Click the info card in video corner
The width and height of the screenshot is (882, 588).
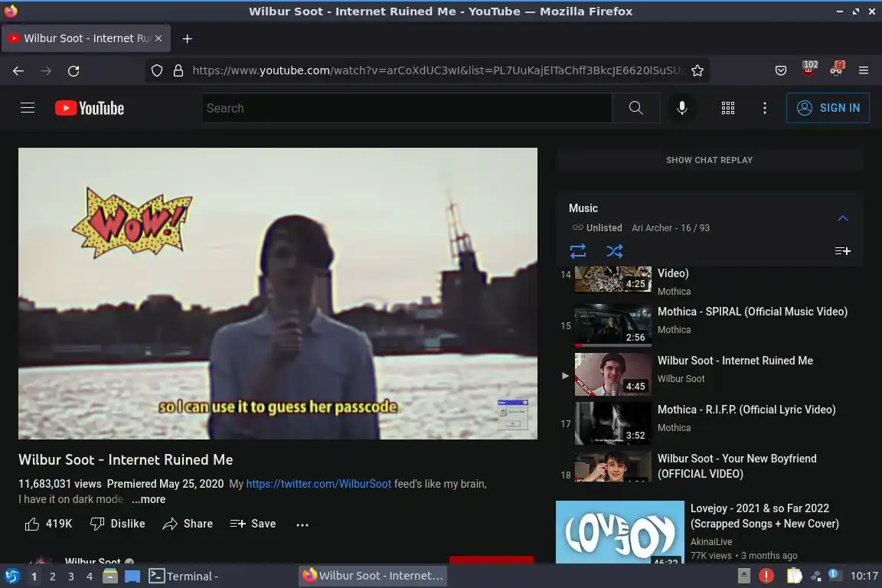tap(512, 414)
